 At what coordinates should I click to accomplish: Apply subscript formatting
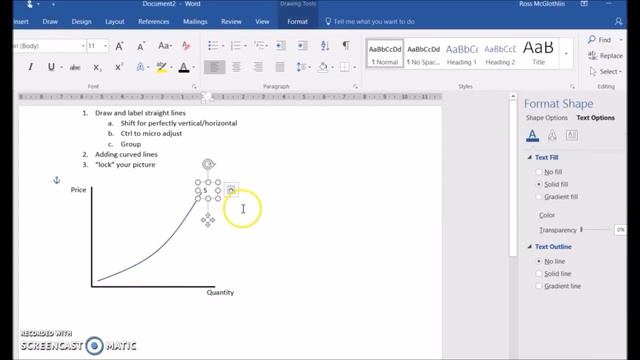pyautogui.click(x=97, y=67)
